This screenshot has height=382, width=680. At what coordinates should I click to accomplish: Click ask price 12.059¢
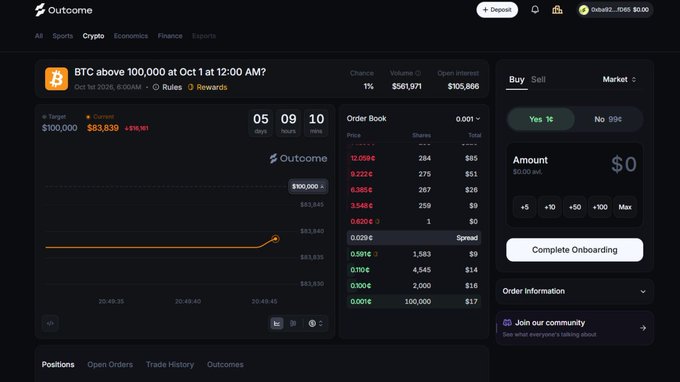click(x=363, y=158)
